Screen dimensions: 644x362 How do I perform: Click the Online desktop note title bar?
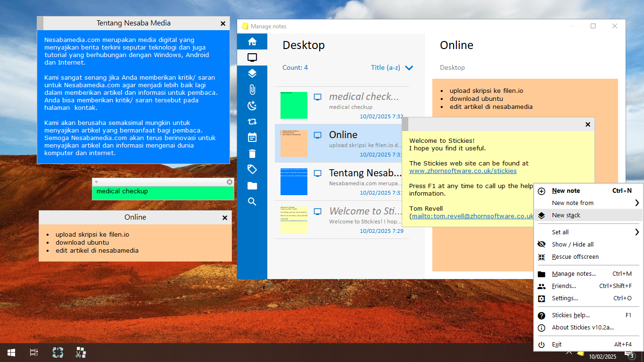135,217
